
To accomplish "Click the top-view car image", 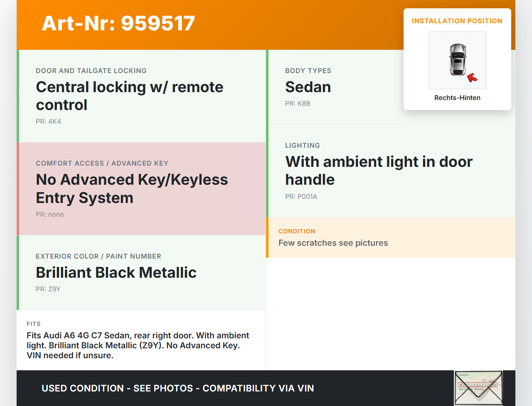I will coord(458,60).
